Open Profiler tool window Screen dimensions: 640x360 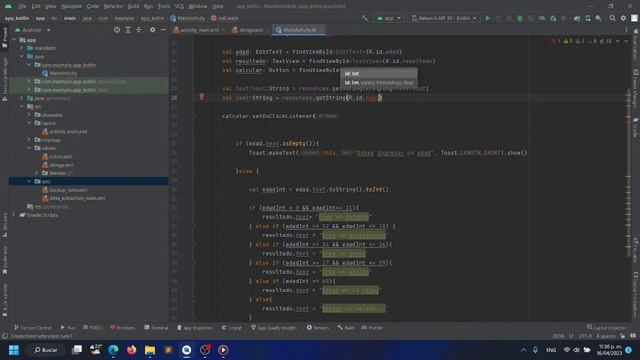point(372,328)
